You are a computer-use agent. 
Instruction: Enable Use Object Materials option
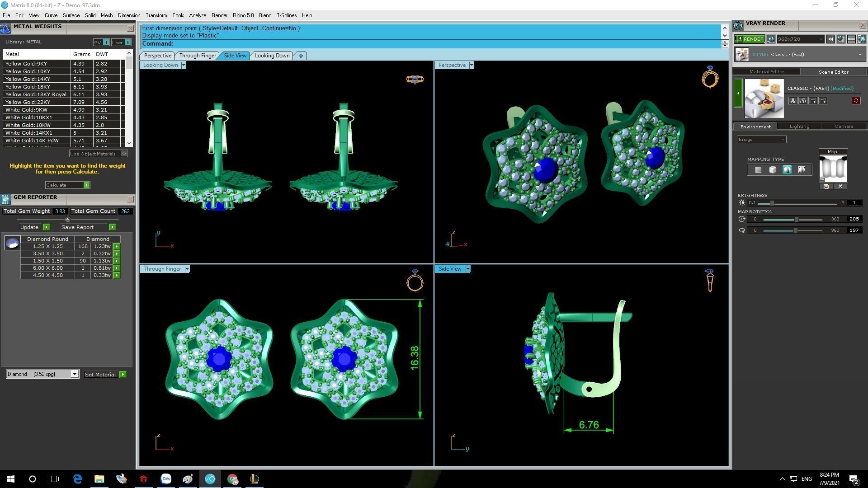pyautogui.click(x=124, y=154)
